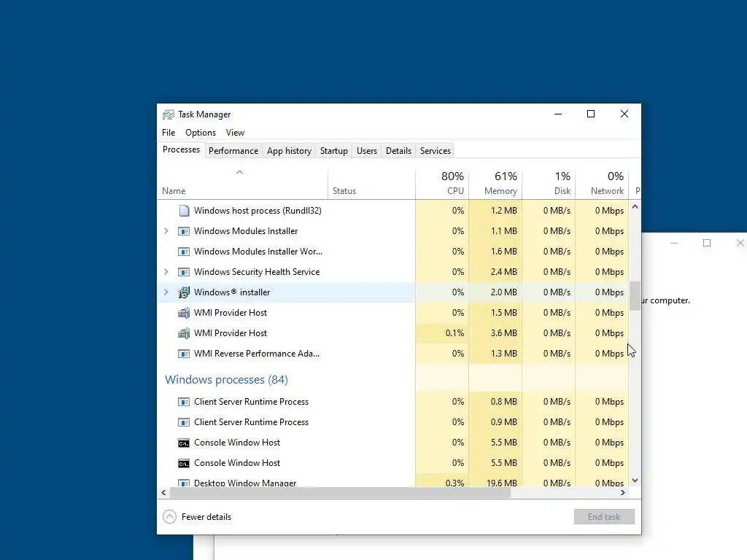Click the 0.1% CPU value
Viewport: 747px width, 560px height.
coord(454,333)
